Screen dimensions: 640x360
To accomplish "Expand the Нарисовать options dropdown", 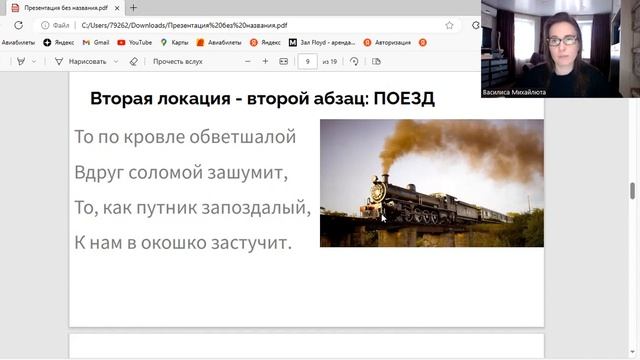I will (116, 61).
